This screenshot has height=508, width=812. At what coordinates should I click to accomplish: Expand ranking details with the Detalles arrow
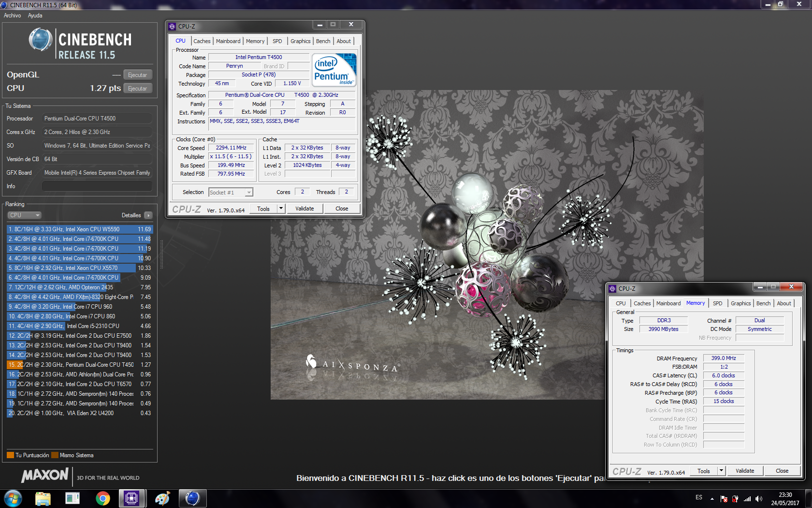[x=148, y=215]
